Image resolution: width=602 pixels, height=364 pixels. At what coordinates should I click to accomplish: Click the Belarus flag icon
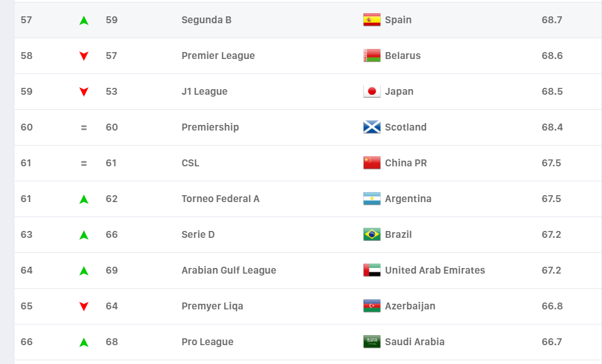371,56
